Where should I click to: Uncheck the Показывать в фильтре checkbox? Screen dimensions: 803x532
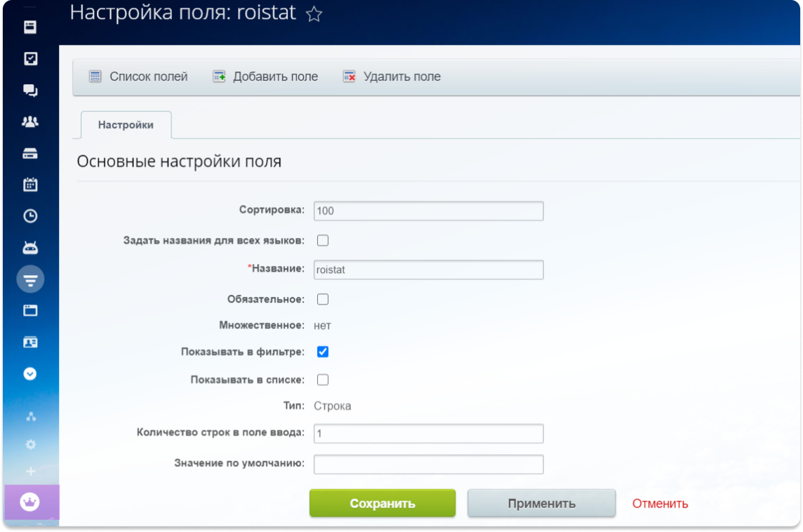322,352
